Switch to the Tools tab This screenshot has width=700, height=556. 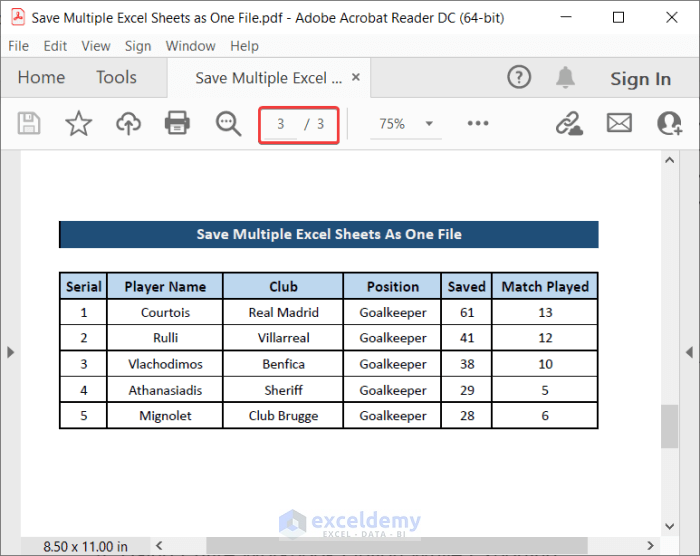[x=116, y=78]
